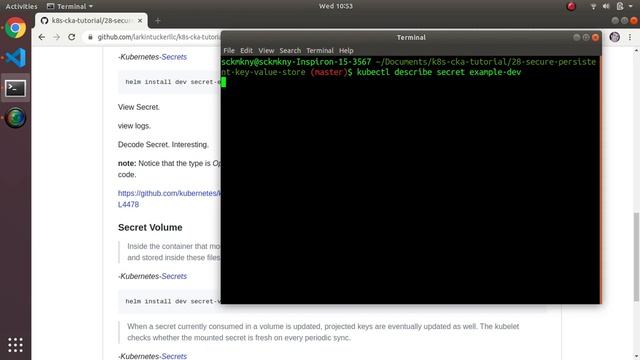Minimize the Chrome window

pos(615,20)
